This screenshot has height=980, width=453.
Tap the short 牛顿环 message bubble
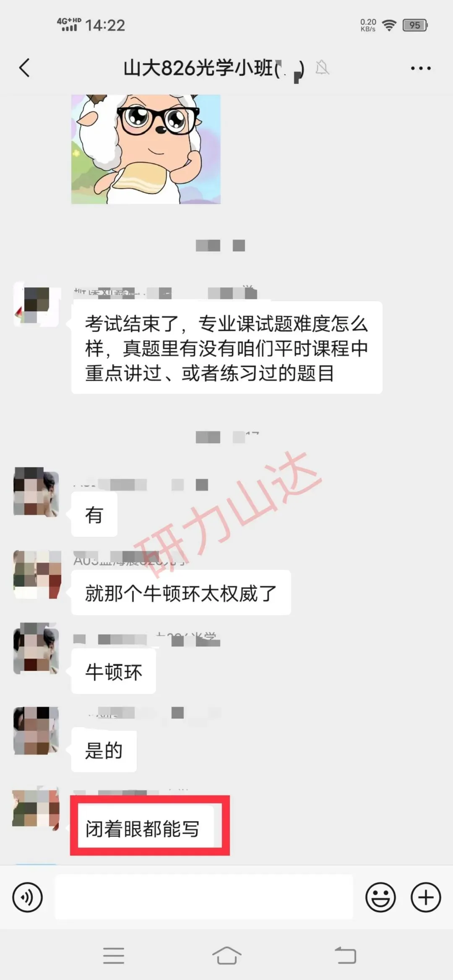click(114, 672)
